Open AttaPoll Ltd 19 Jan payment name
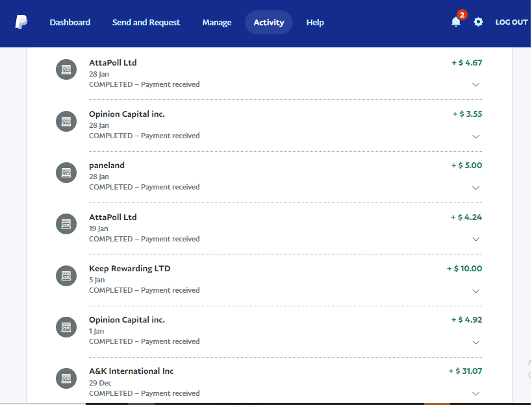 coord(112,217)
